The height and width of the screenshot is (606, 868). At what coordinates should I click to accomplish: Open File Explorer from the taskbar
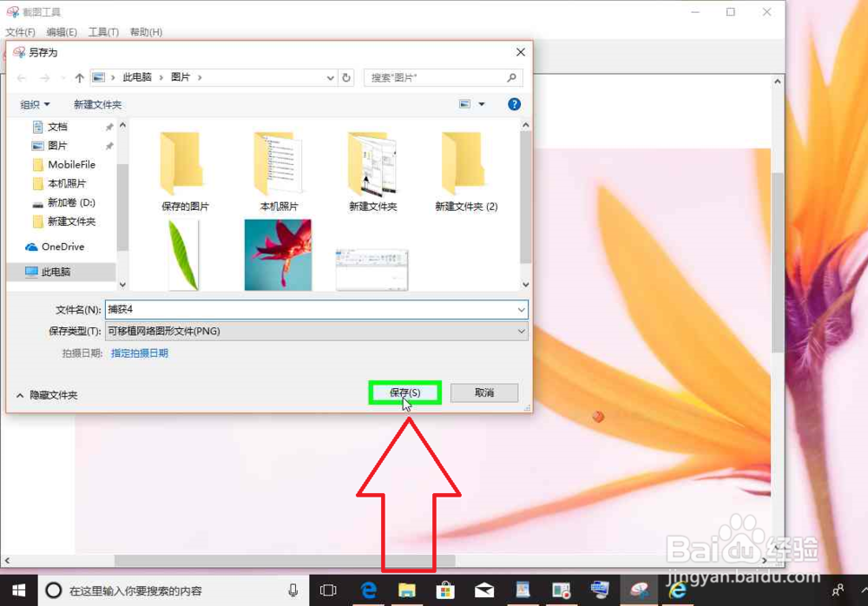coord(408,590)
